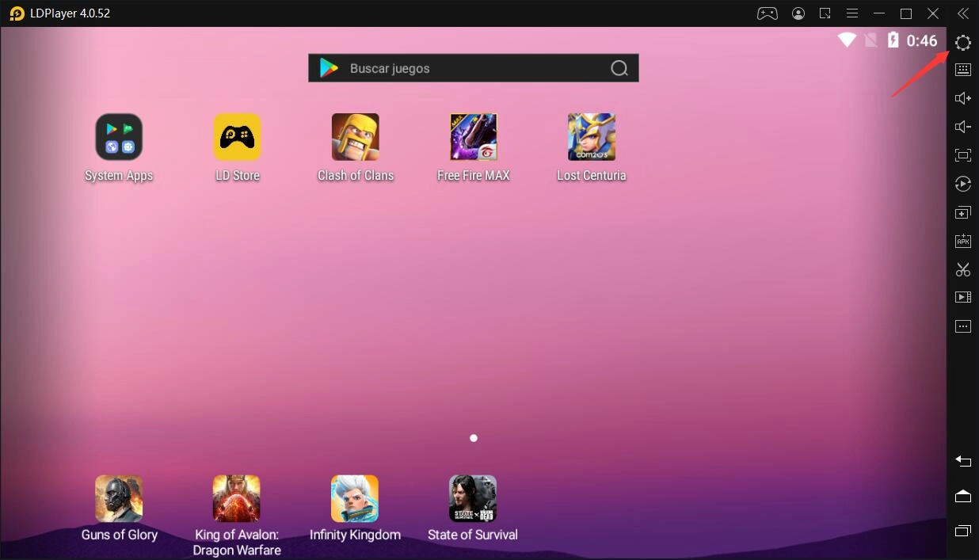Image resolution: width=979 pixels, height=560 pixels.
Task: Tap the Android home button in sidebar
Action: coord(962,496)
